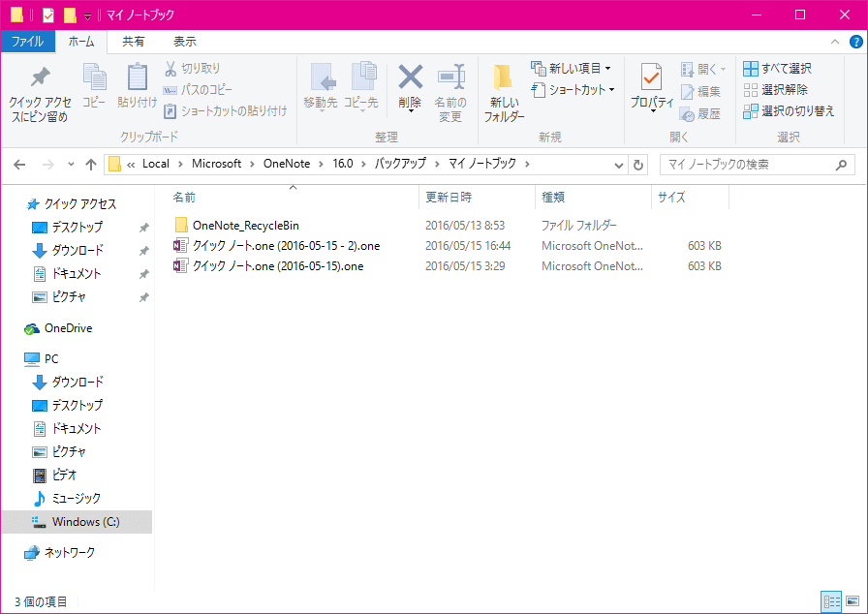Click the Cut (切り取り) command

[x=192, y=69]
